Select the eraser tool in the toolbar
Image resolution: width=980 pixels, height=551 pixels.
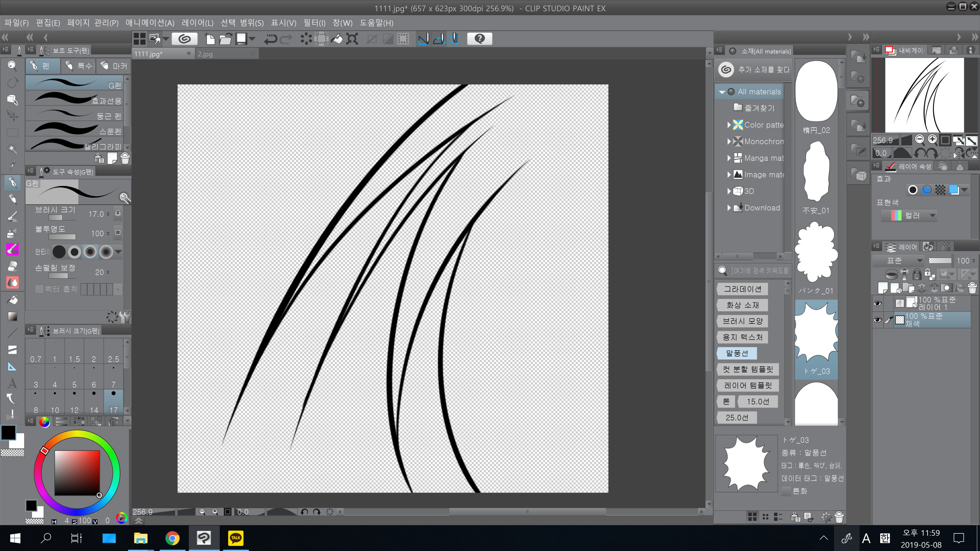tap(12, 266)
